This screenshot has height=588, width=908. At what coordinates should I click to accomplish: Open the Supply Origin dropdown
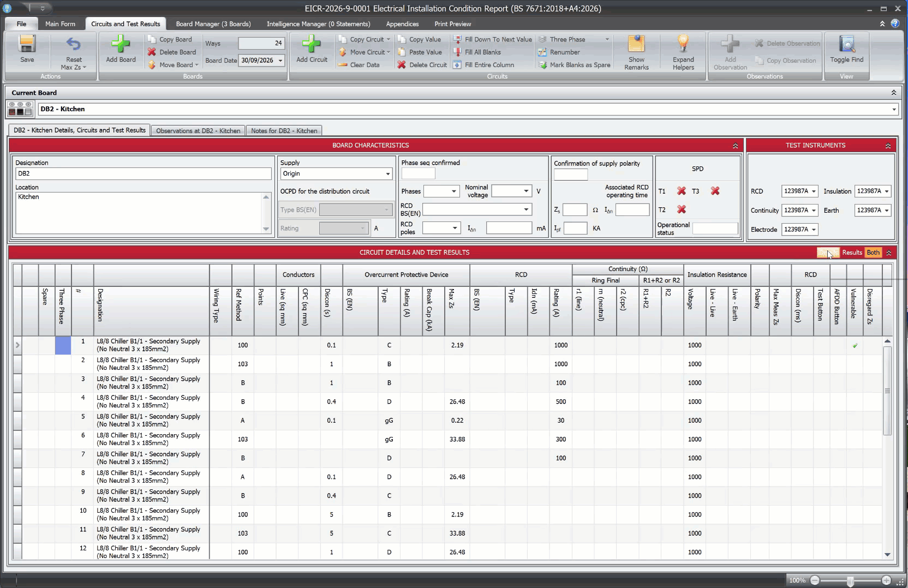388,174
